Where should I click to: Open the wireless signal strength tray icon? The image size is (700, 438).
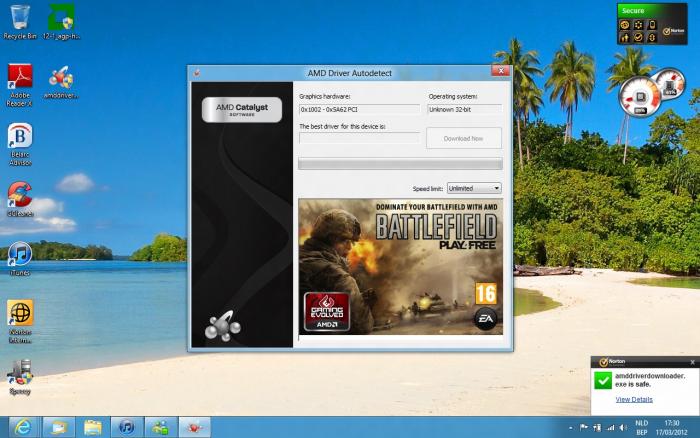[x=610, y=427]
